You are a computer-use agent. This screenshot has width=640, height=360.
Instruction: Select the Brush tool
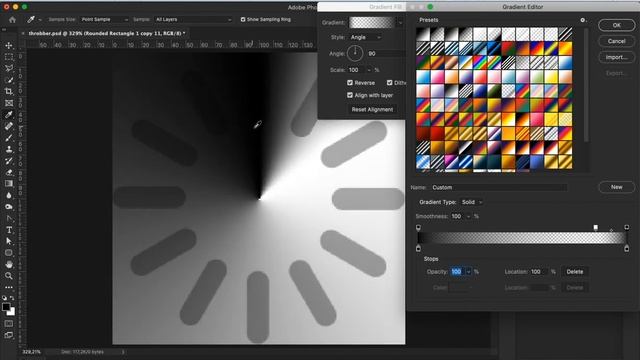[9, 138]
